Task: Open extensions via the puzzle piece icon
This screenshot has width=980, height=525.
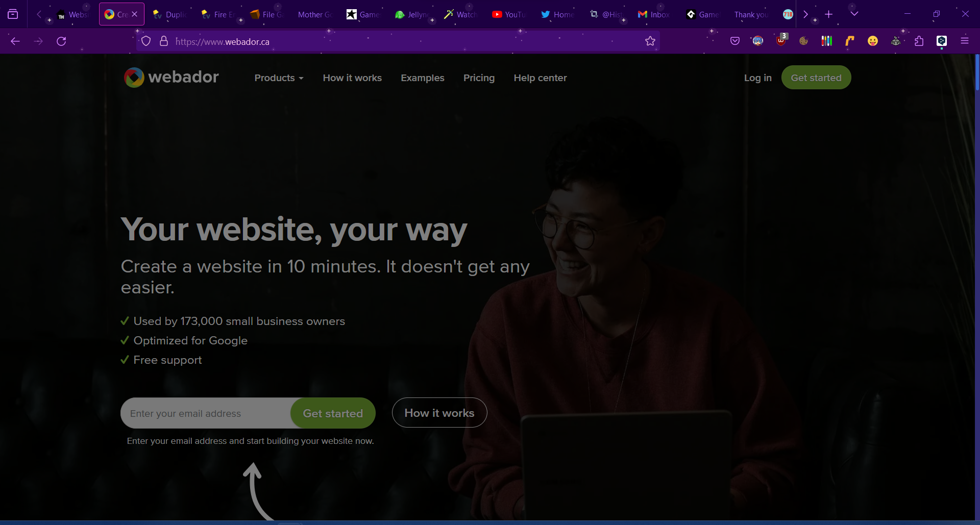Action: tap(919, 41)
